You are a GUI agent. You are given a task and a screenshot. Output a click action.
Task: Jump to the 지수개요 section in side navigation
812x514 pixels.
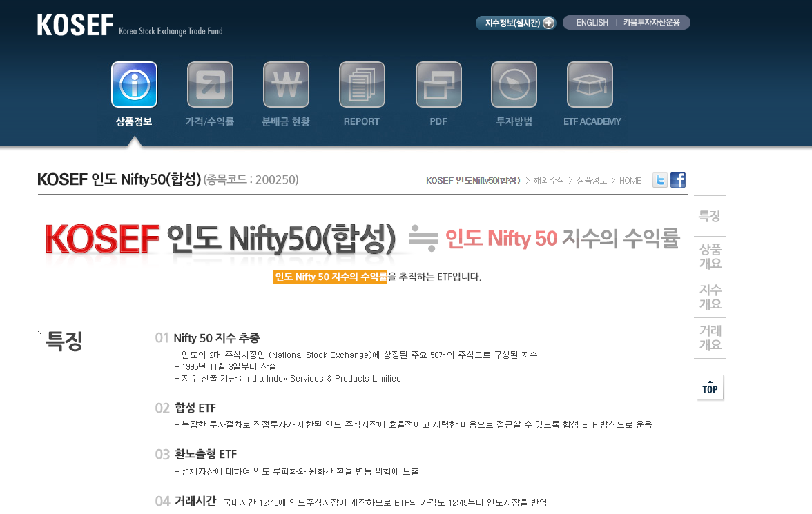[710, 297]
